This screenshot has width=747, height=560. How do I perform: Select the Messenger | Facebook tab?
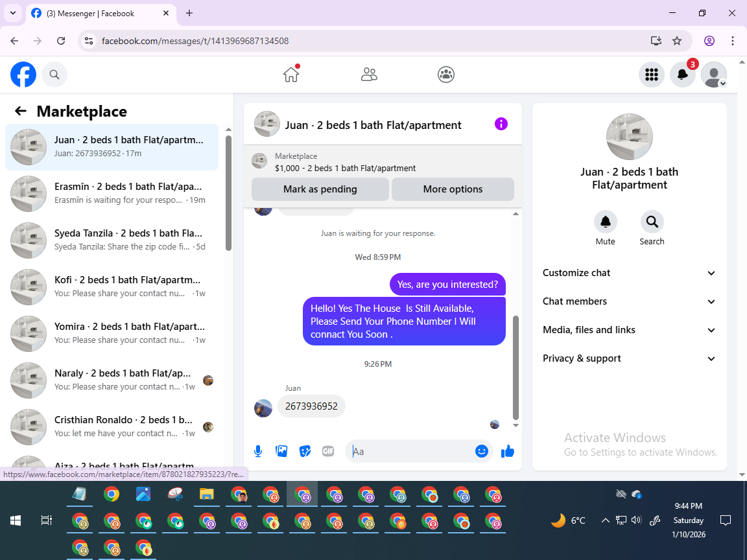click(101, 14)
